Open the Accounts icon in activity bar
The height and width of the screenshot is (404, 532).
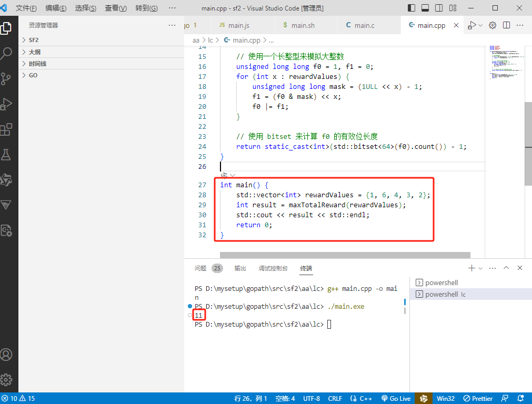click(x=6, y=355)
